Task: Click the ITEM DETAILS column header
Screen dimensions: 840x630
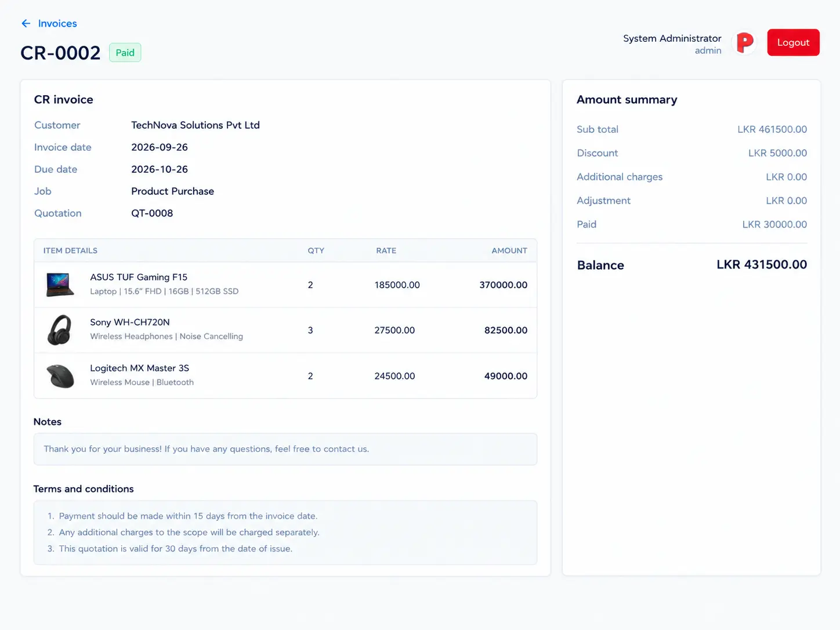Action: coord(70,251)
